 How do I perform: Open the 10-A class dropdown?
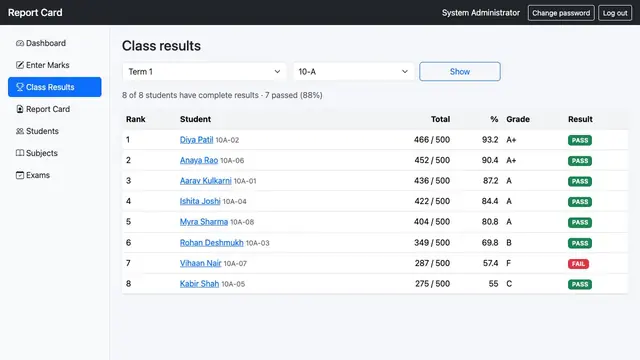pyautogui.click(x=353, y=71)
